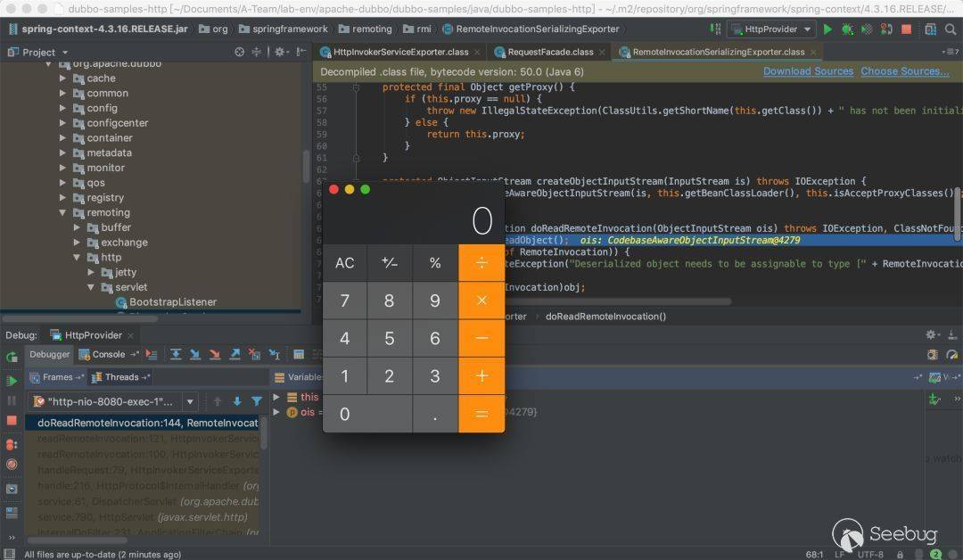This screenshot has width=963, height=560.
Task: Click the Download Sources link
Action: pyautogui.click(x=808, y=71)
